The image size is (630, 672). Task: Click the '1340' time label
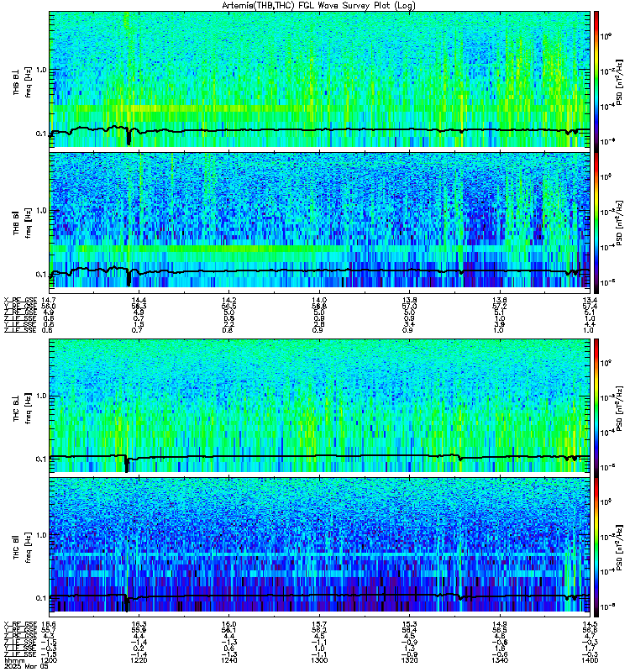coord(500,660)
